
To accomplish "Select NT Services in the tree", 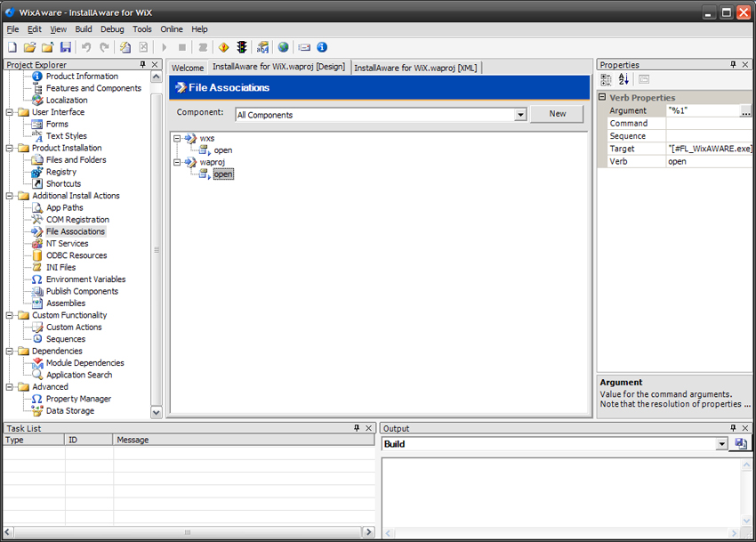I will (67, 243).
